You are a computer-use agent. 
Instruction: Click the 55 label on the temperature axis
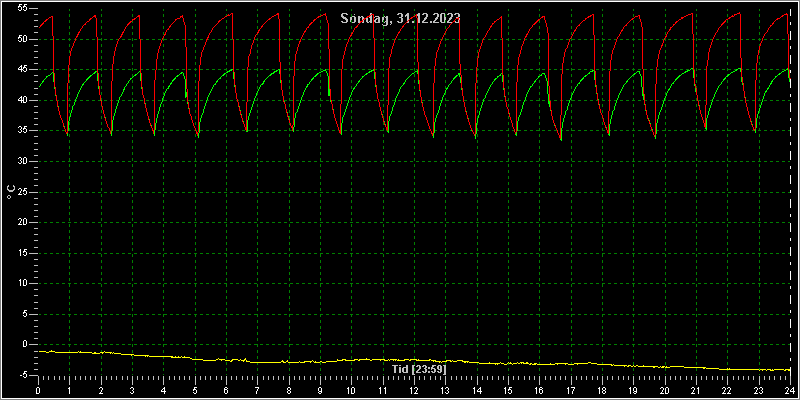tap(24, 9)
